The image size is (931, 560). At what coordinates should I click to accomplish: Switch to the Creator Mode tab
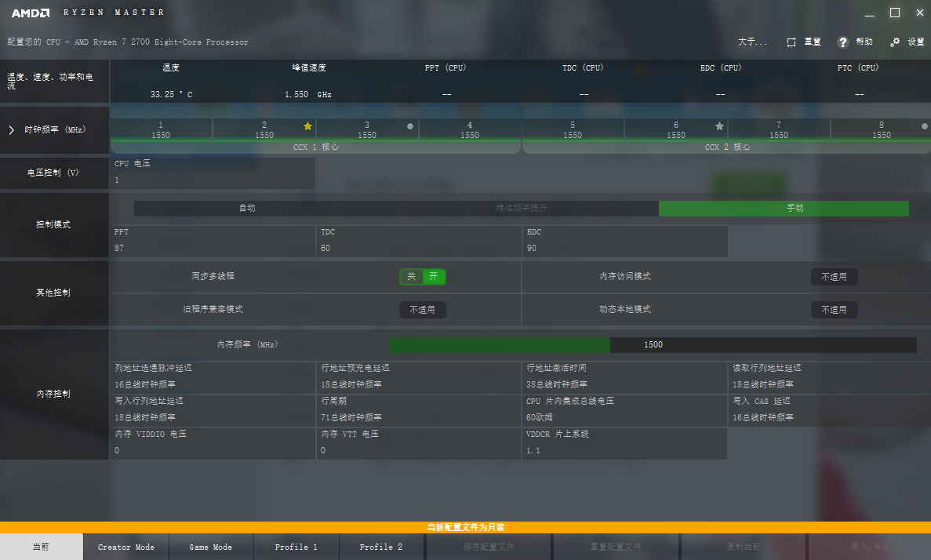pyautogui.click(x=125, y=547)
